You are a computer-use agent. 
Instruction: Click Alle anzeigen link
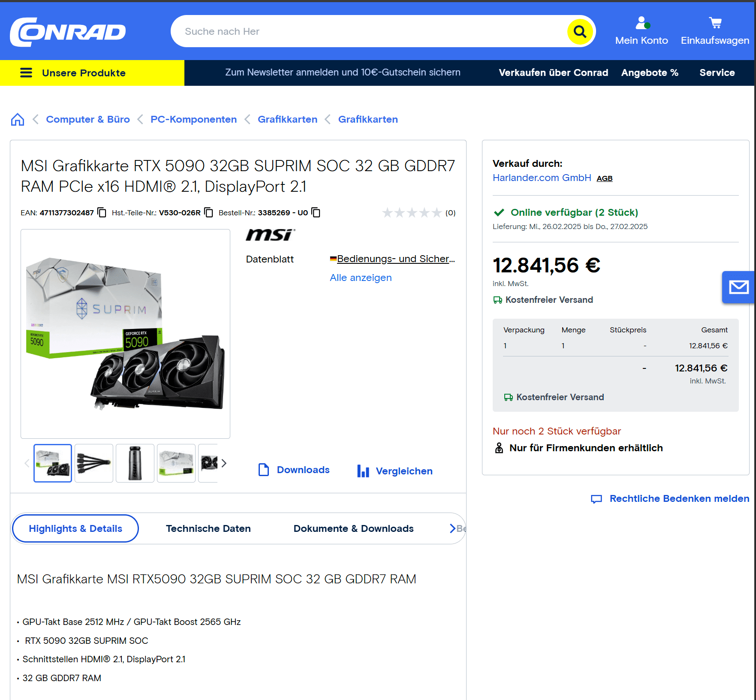361,278
